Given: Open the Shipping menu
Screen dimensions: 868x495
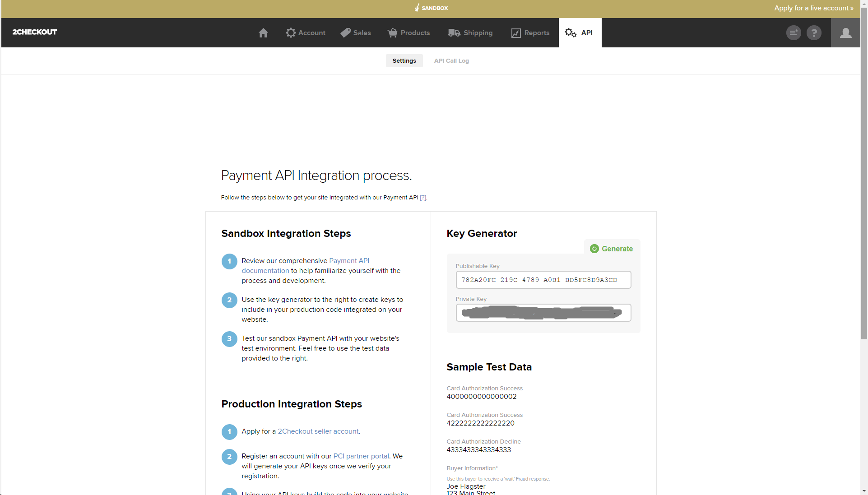Looking at the screenshot, I should 470,32.
